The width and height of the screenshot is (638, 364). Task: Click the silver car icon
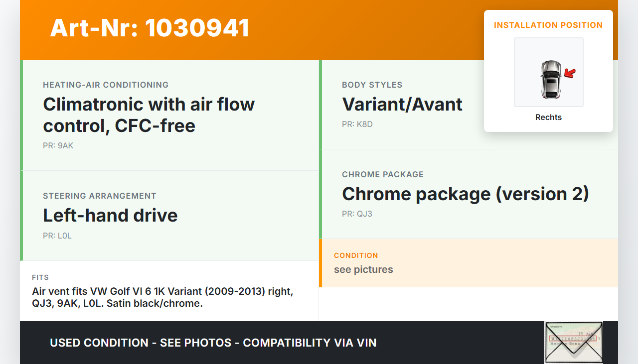(x=550, y=79)
